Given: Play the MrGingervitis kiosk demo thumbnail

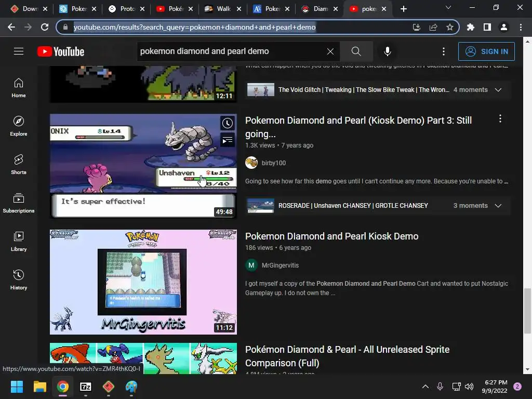Looking at the screenshot, I should [143, 282].
